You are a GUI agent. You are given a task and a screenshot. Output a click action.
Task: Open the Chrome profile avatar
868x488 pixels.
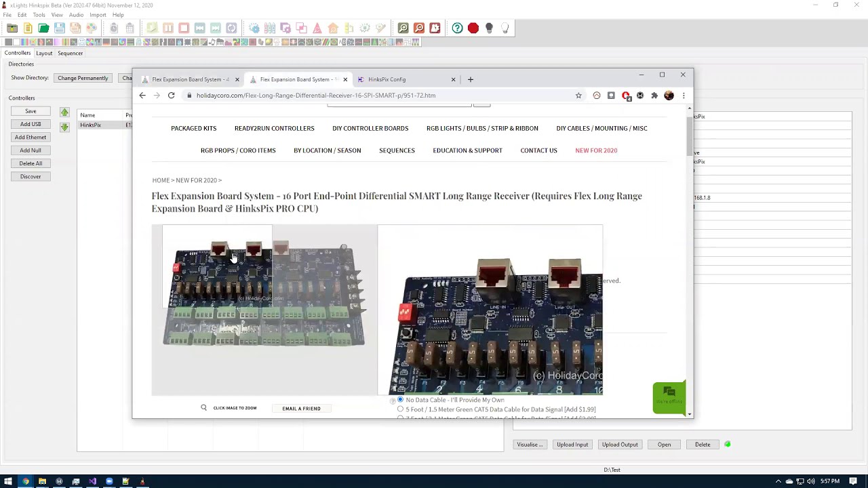669,96
